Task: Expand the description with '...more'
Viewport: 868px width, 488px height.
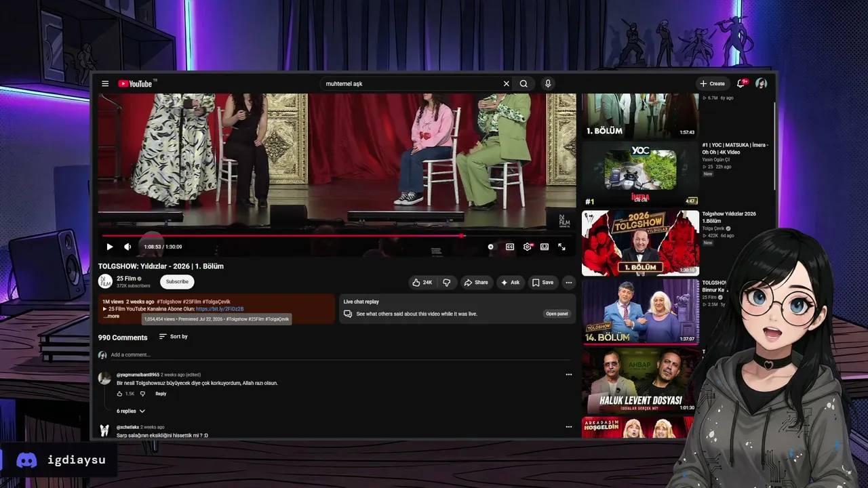Action: [x=111, y=317]
